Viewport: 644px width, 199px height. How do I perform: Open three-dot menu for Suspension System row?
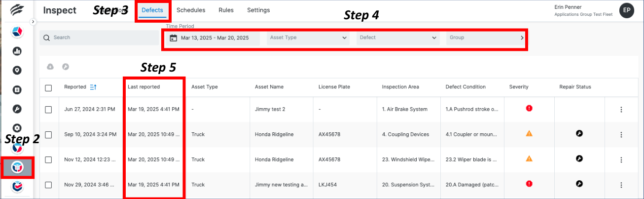click(x=621, y=185)
